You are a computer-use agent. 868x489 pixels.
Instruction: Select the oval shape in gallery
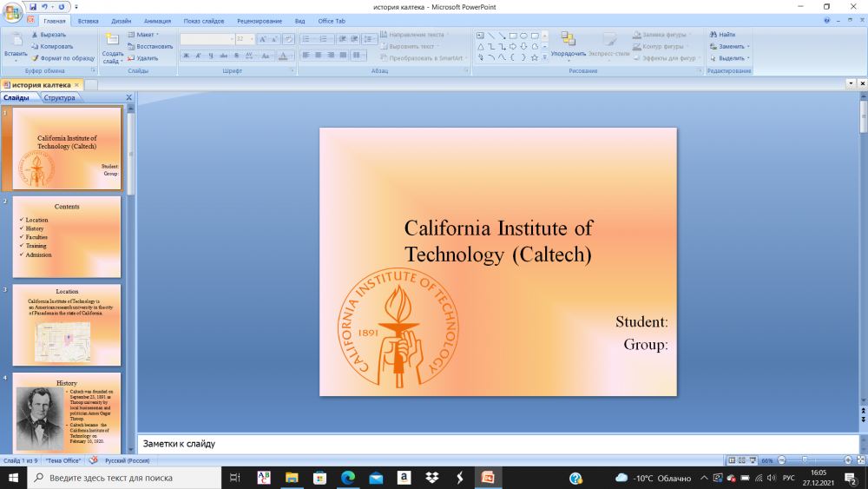tap(523, 36)
